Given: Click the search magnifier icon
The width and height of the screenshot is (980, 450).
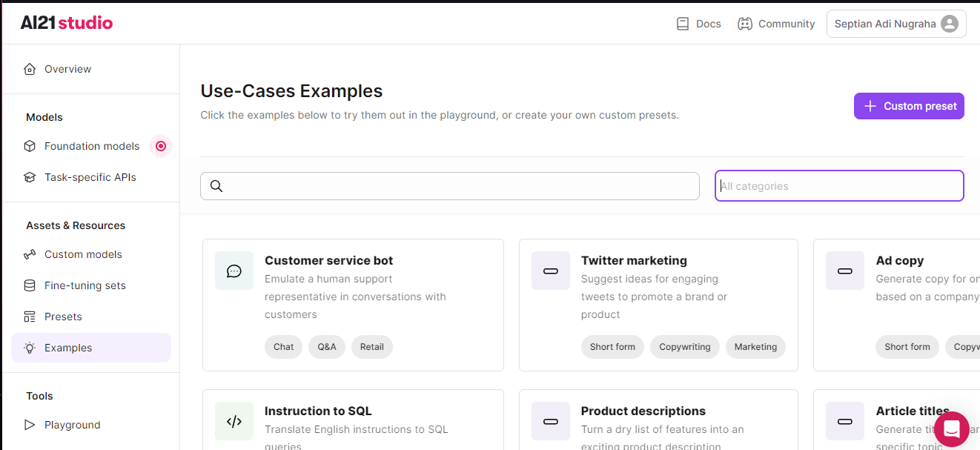Looking at the screenshot, I should pyautogui.click(x=216, y=186).
